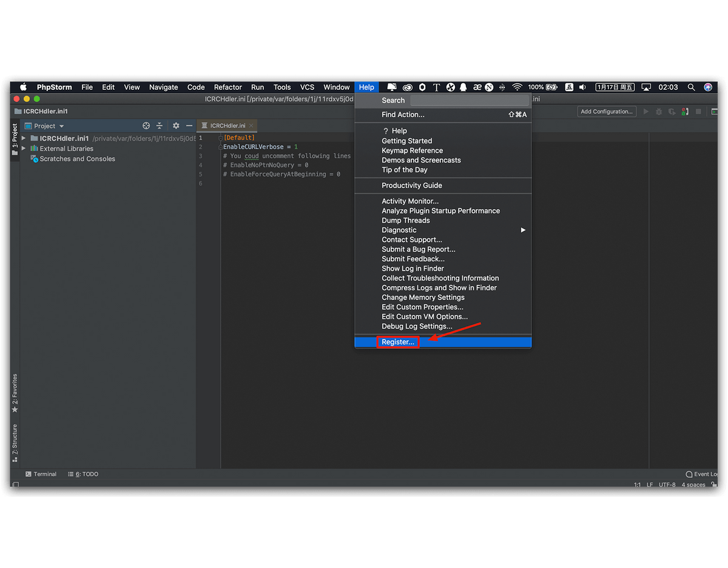Click the Add Configuration... button
The width and height of the screenshot is (728, 568).
(x=607, y=112)
